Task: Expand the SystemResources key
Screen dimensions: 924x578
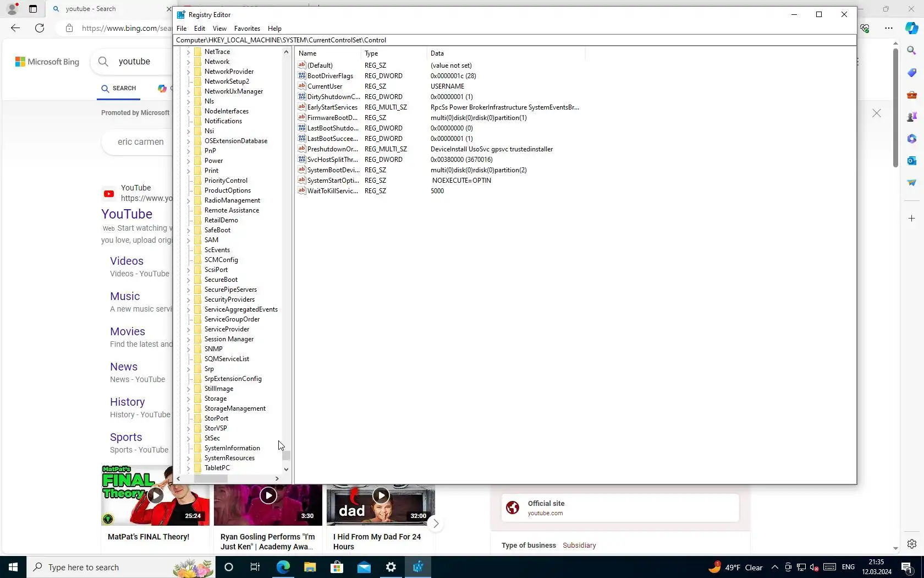Action: pyautogui.click(x=188, y=459)
